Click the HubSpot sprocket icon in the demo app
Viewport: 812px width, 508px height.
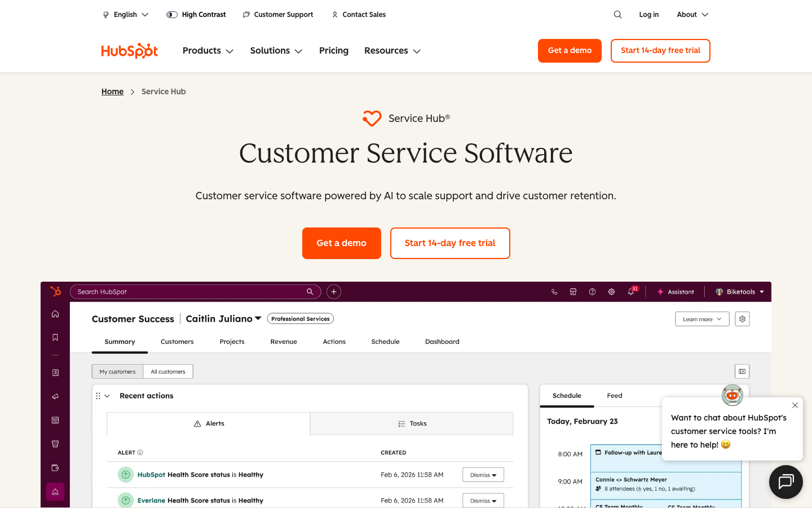(x=55, y=291)
